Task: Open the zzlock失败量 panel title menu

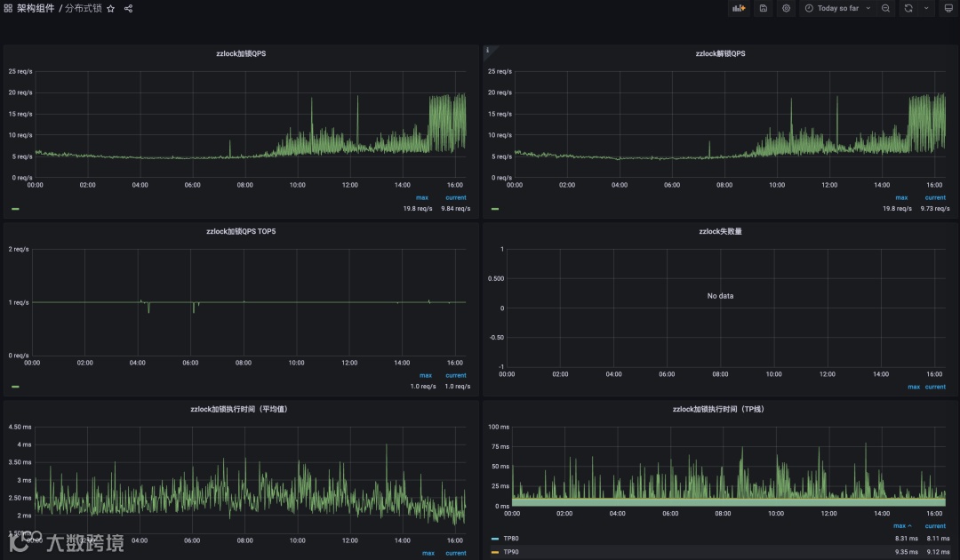Action: [x=720, y=231]
